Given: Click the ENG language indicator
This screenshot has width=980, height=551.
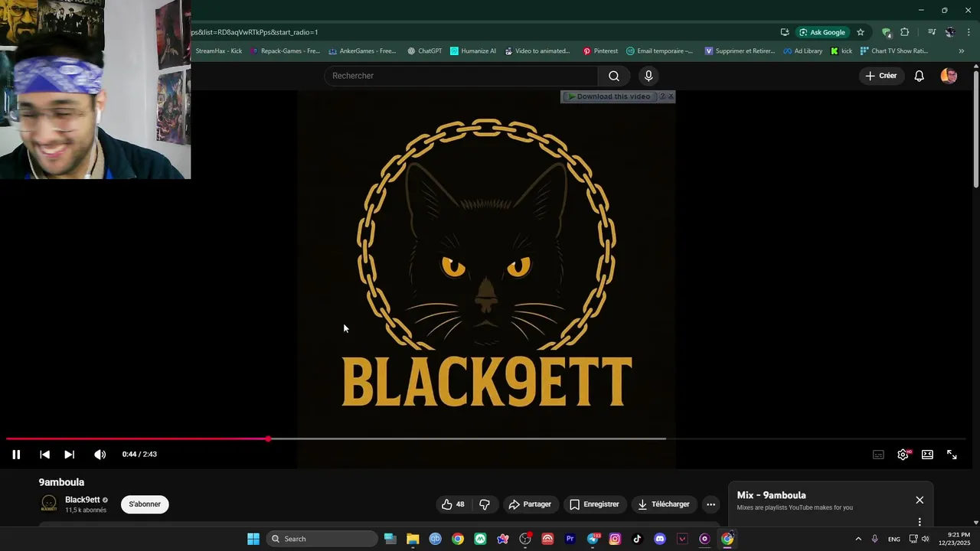Looking at the screenshot, I should pyautogui.click(x=894, y=539).
